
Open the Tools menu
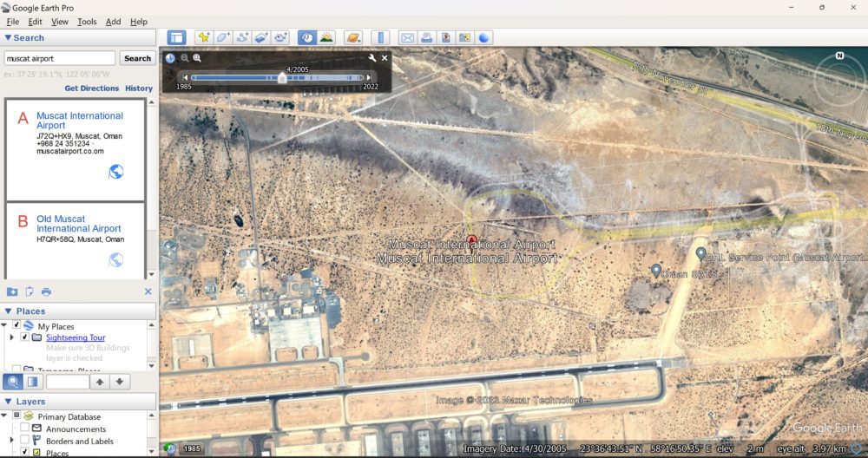(86, 22)
